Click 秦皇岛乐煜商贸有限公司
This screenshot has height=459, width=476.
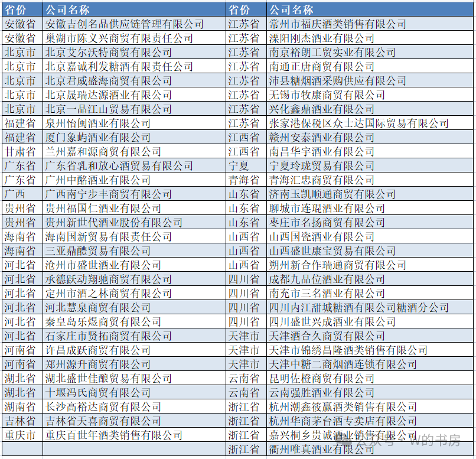point(134,321)
